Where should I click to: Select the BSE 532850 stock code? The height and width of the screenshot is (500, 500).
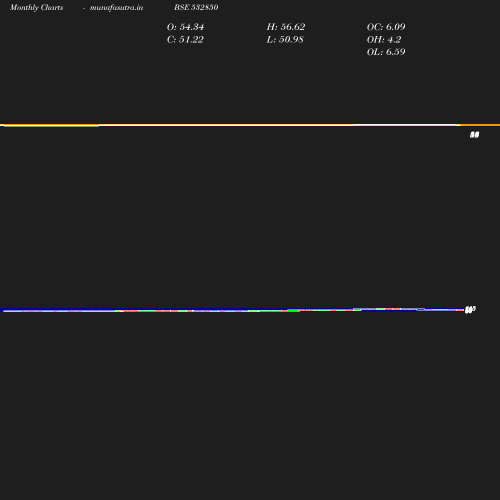(x=196, y=7)
